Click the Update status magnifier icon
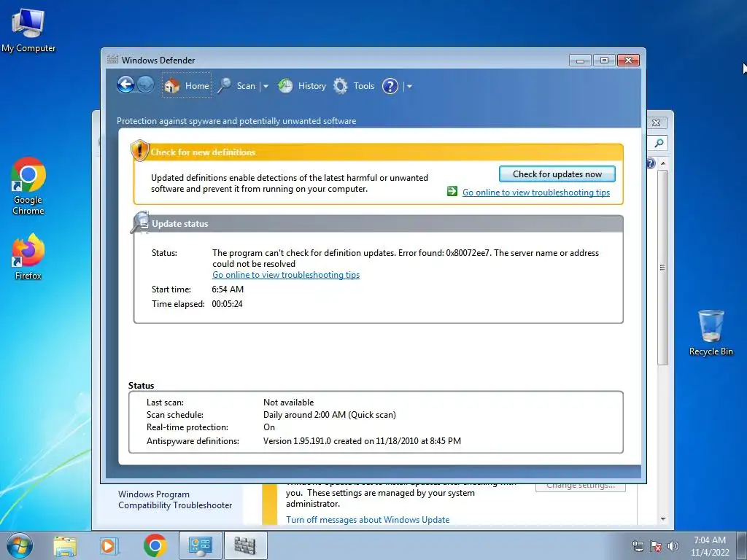The image size is (747, 560). point(141,222)
